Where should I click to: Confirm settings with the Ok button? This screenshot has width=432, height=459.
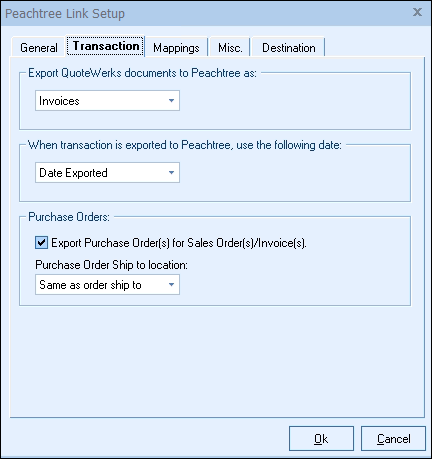[x=321, y=438]
